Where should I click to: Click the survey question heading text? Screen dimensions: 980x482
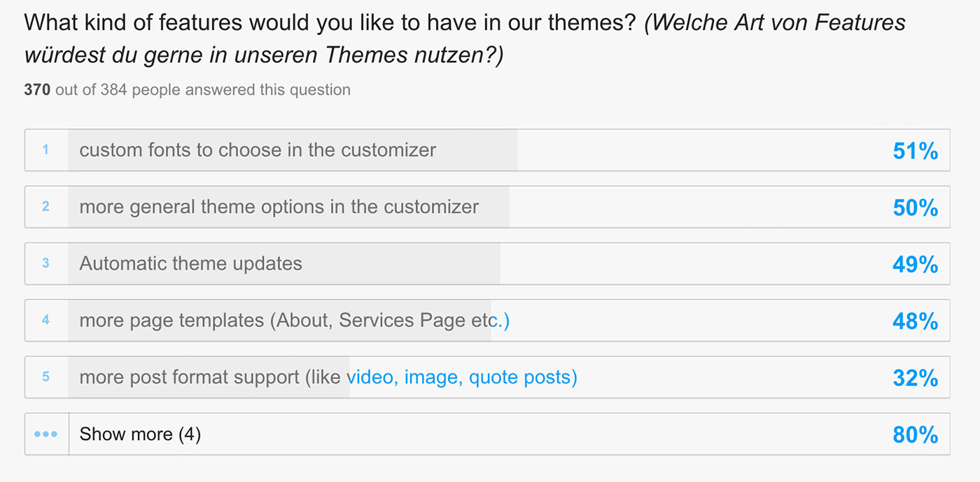pos(465,39)
